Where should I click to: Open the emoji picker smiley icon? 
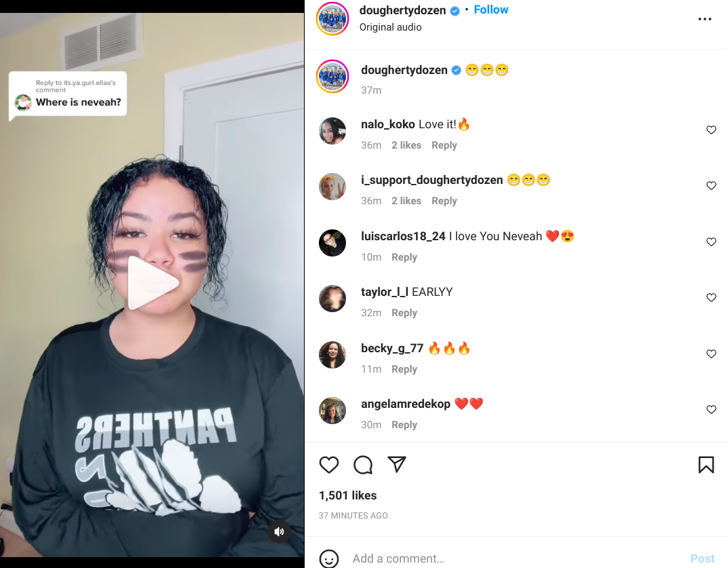[x=328, y=558]
